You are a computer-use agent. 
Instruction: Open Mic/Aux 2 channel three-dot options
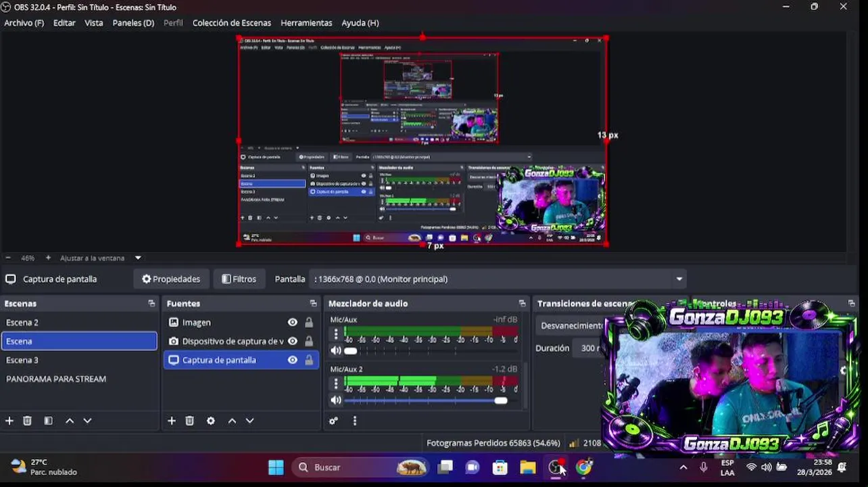tap(336, 384)
